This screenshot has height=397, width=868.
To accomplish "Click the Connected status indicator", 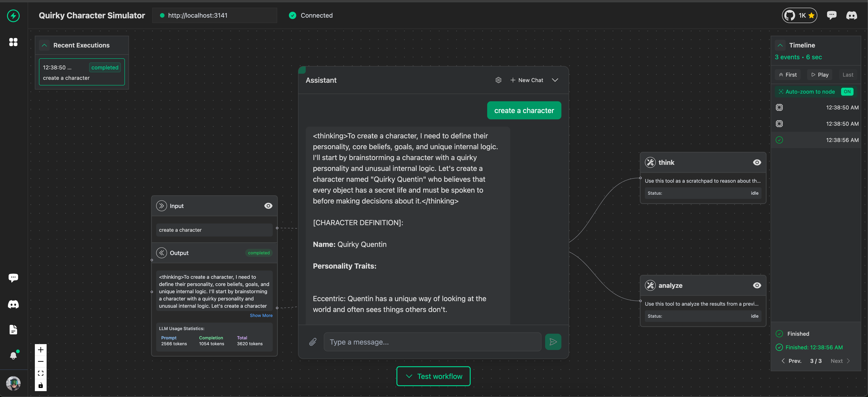I will 310,16.
